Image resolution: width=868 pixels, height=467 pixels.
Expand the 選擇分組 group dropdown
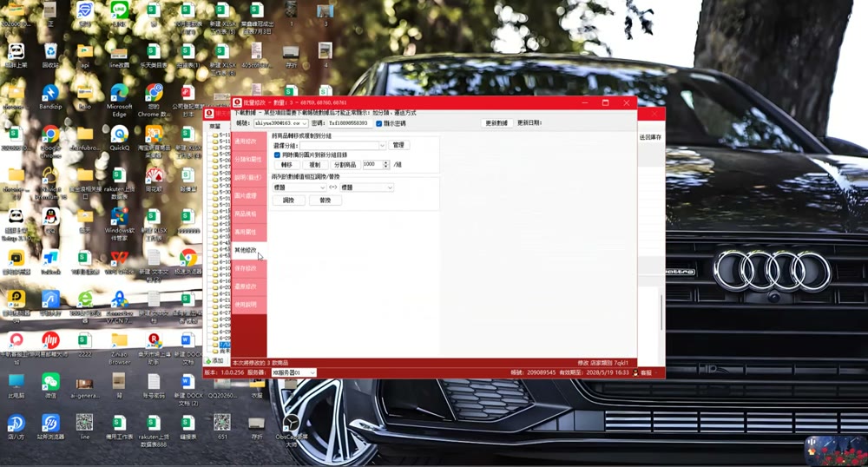(343, 146)
